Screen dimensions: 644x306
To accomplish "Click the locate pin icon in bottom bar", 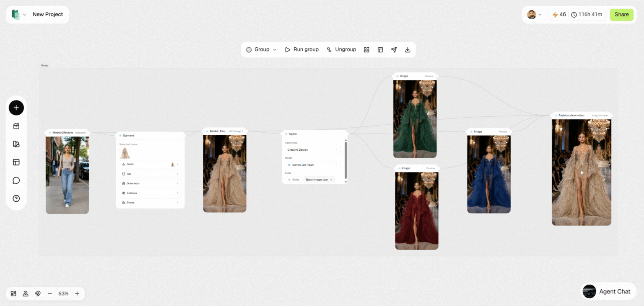I will pos(26,293).
